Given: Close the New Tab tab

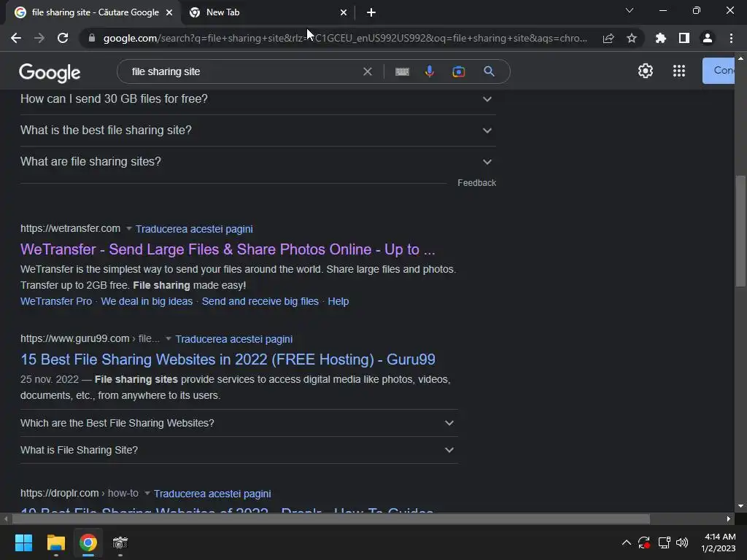Looking at the screenshot, I should [344, 13].
